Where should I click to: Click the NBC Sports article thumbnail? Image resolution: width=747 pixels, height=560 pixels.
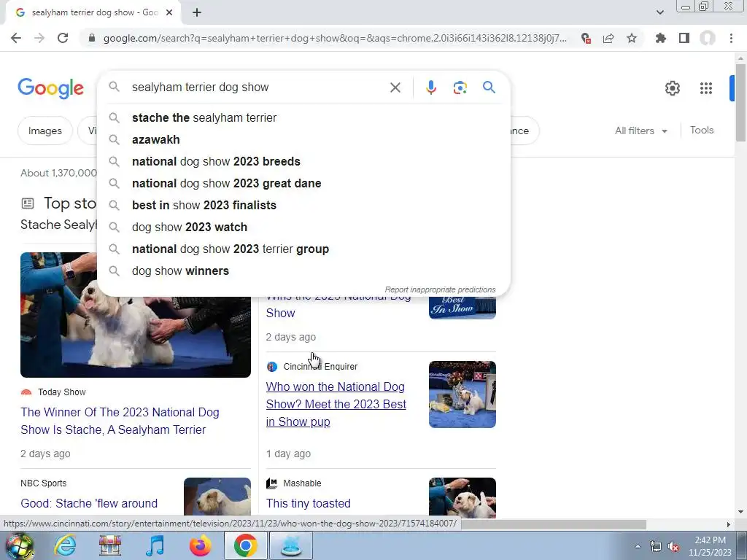pos(217,497)
